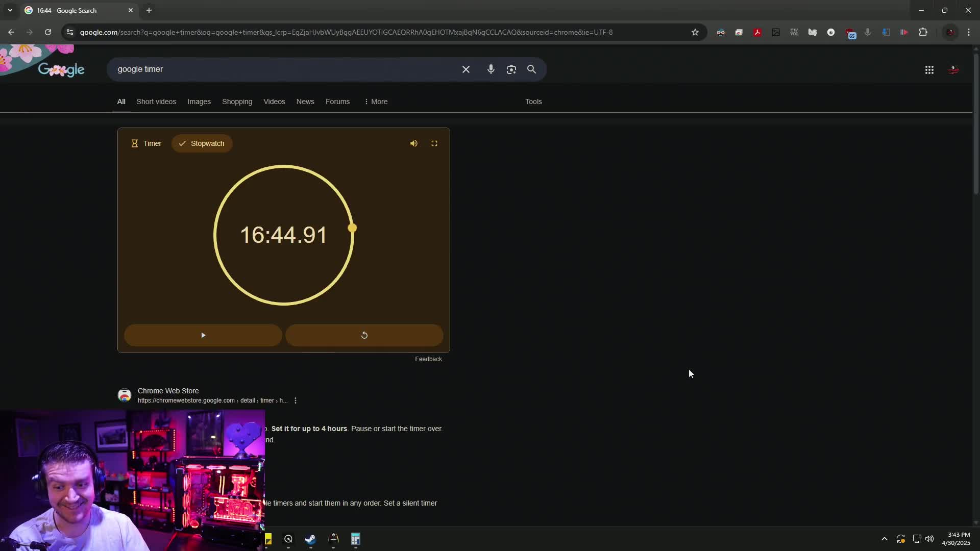Launch Steam from the taskbar
The height and width of the screenshot is (551, 980).
point(310,539)
